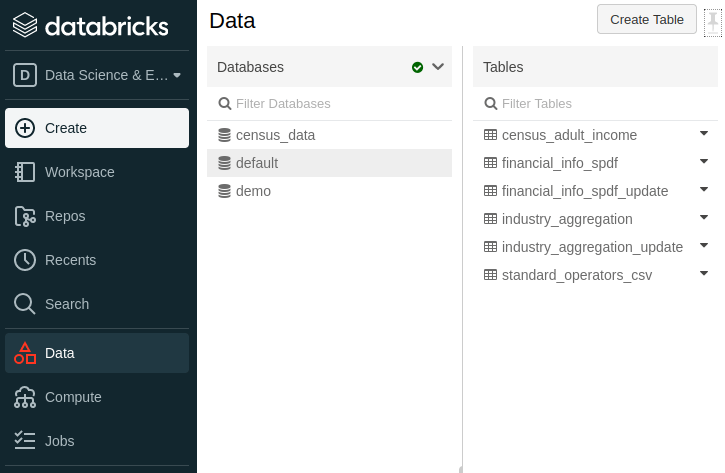
Task: Click green cluster status check icon
Action: (x=417, y=67)
